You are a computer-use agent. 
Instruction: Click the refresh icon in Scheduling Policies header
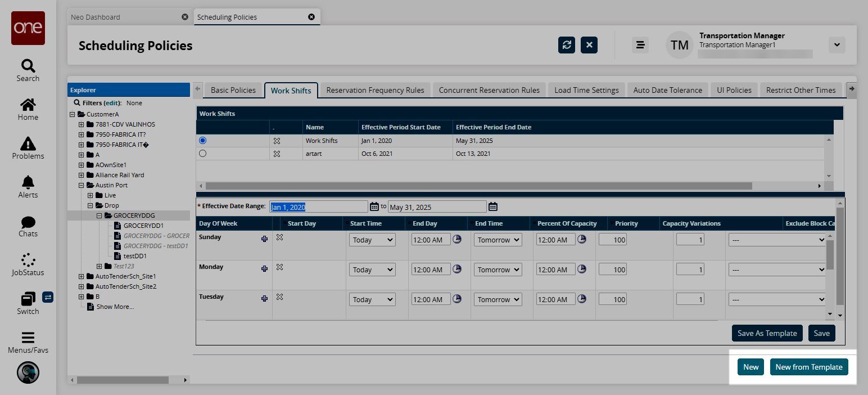567,45
